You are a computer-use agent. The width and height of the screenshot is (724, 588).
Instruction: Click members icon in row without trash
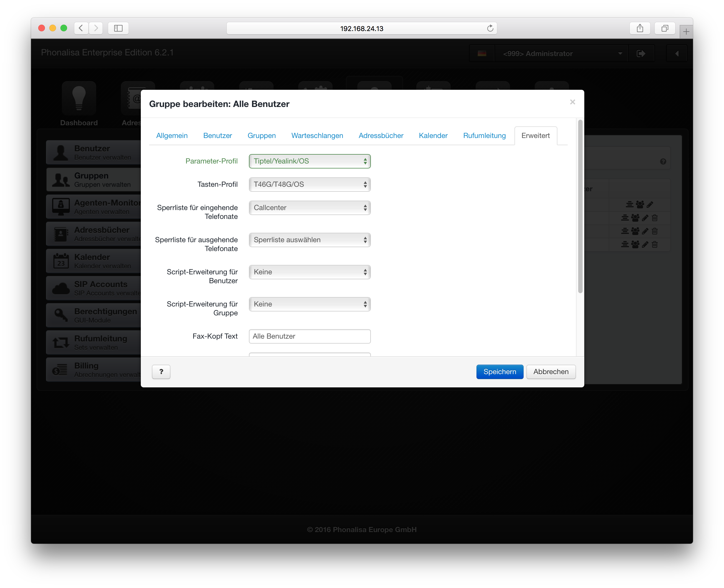(640, 204)
